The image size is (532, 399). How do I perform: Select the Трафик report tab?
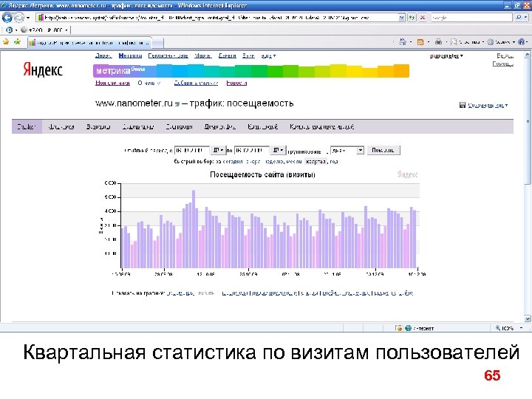click(x=27, y=126)
